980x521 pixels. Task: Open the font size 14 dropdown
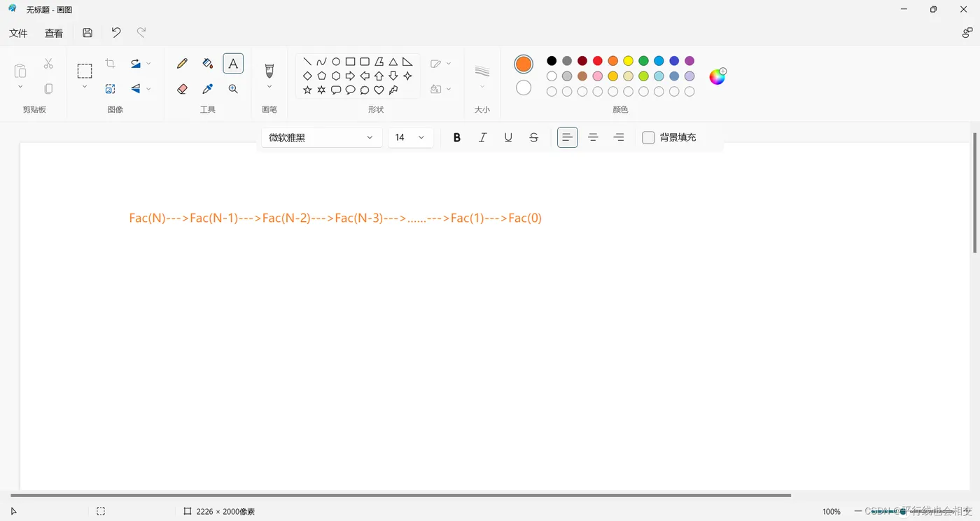pyautogui.click(x=411, y=137)
